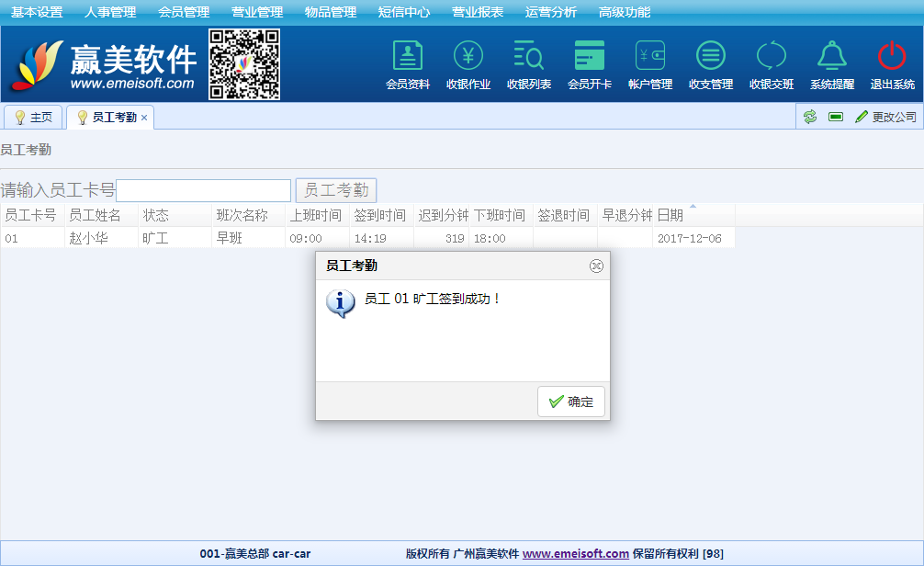
Task: Focus the employee card number input
Action: 203,190
